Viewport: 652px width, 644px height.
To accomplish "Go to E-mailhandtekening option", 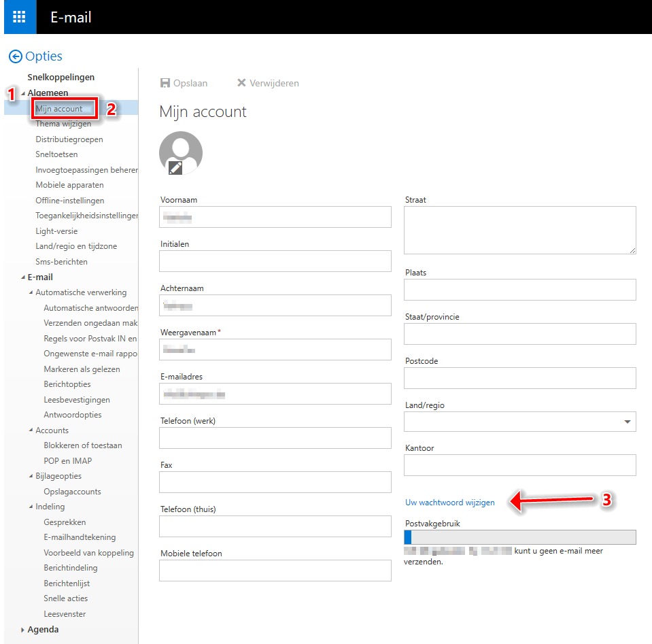I will pyautogui.click(x=80, y=537).
